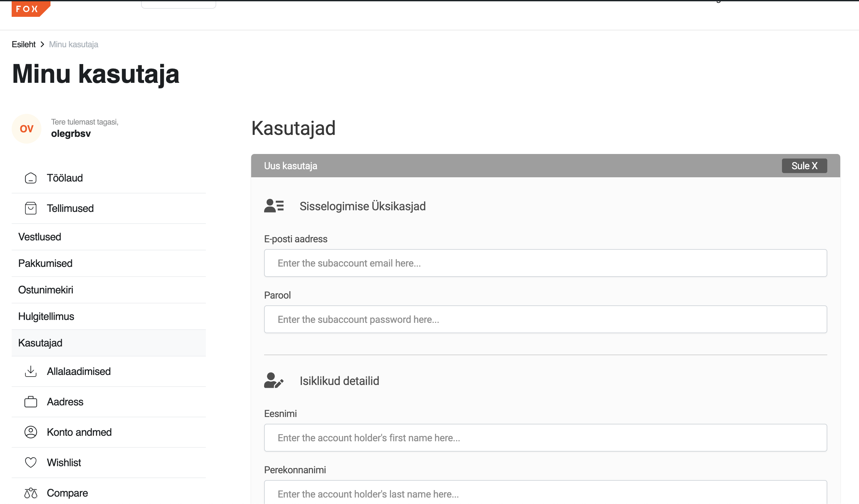Open Allalaadimised menu item

point(109,371)
